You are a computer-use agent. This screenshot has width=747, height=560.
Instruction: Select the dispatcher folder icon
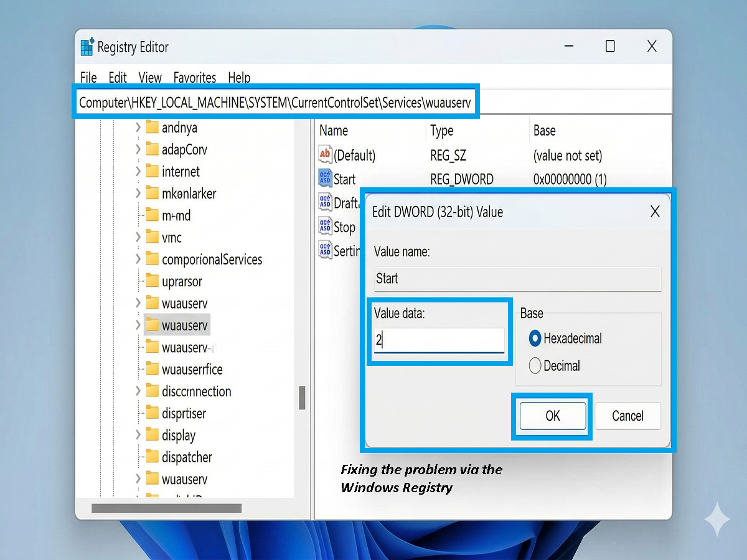click(x=153, y=457)
